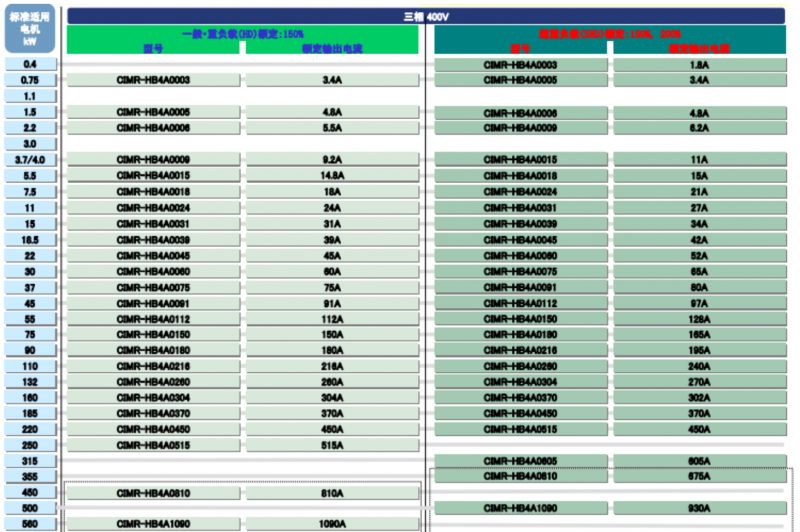Click the 315 kW row label
This screenshot has height=532, width=800.
pyautogui.click(x=30, y=461)
